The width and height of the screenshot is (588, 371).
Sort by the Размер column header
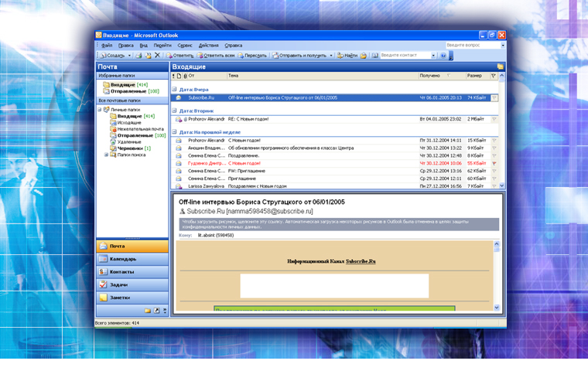pyautogui.click(x=477, y=76)
